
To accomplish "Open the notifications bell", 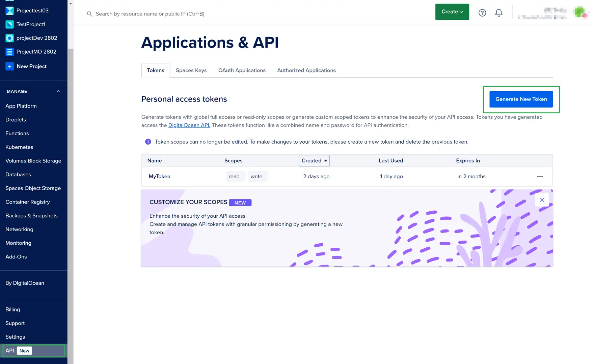I will coord(499,13).
